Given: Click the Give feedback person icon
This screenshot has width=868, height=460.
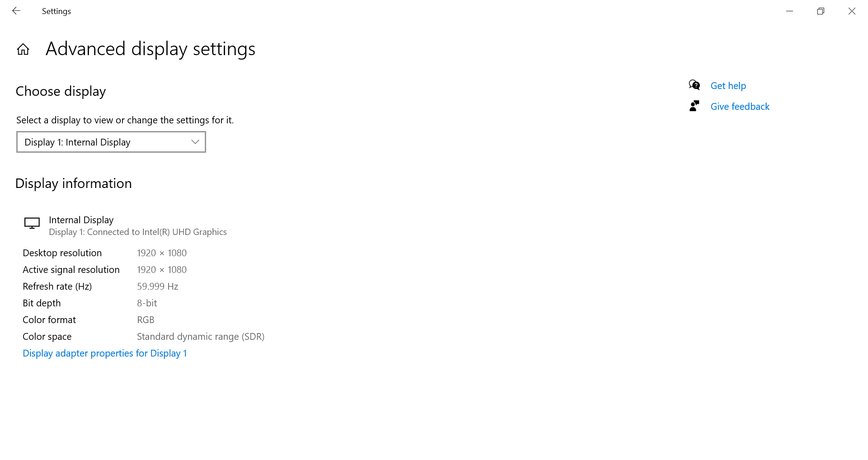Looking at the screenshot, I should coord(694,106).
